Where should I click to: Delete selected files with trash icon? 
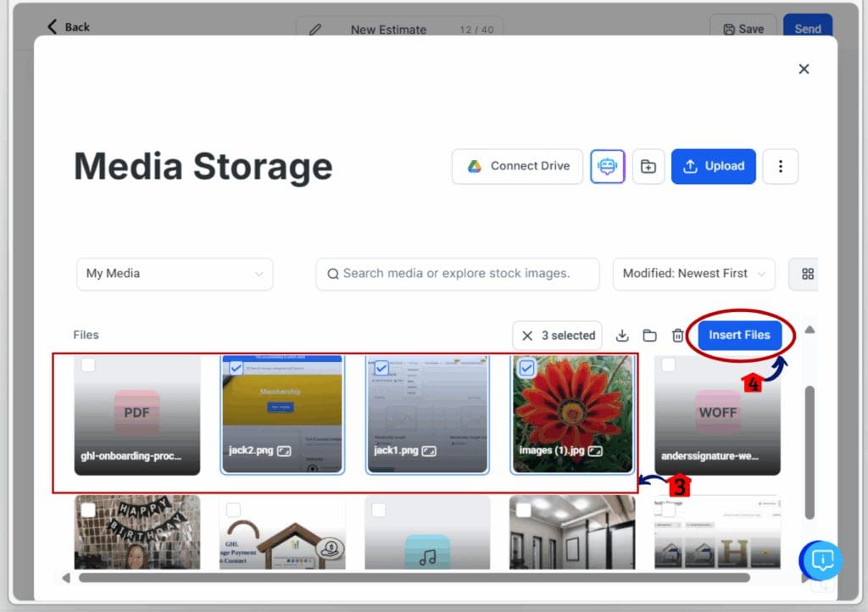(677, 336)
